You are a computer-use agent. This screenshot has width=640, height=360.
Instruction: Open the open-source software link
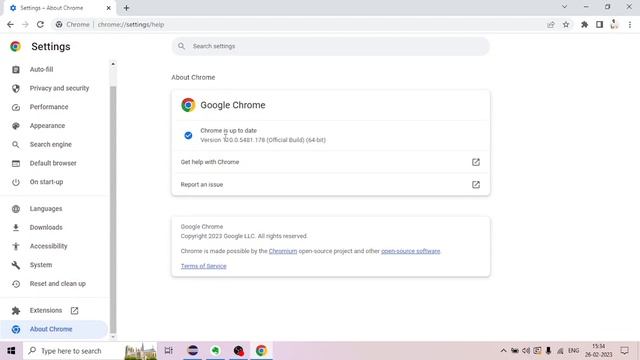pyautogui.click(x=410, y=251)
